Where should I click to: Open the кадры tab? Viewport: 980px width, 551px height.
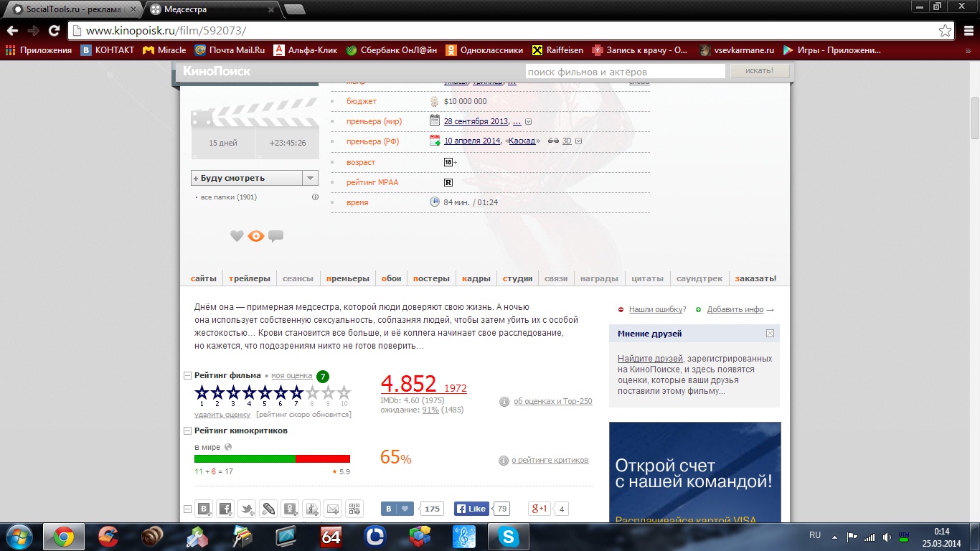(476, 278)
